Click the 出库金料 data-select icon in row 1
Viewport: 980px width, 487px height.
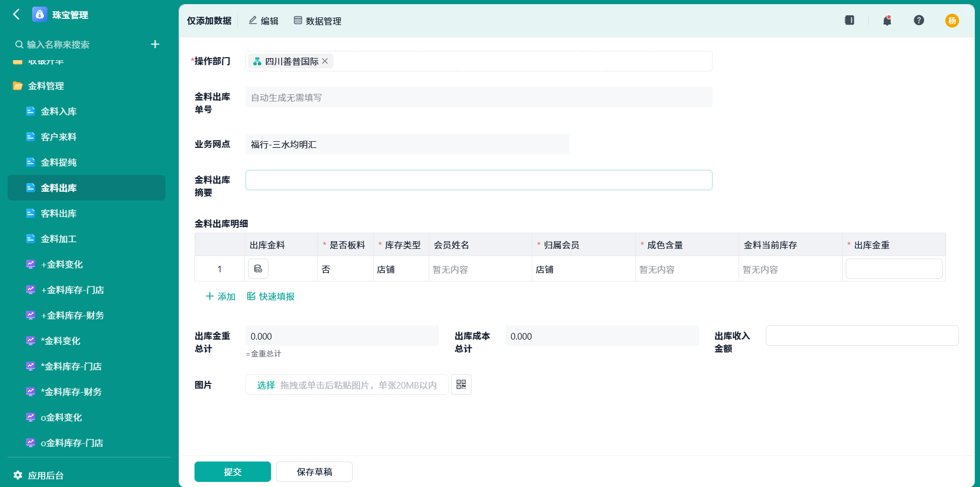coord(258,269)
